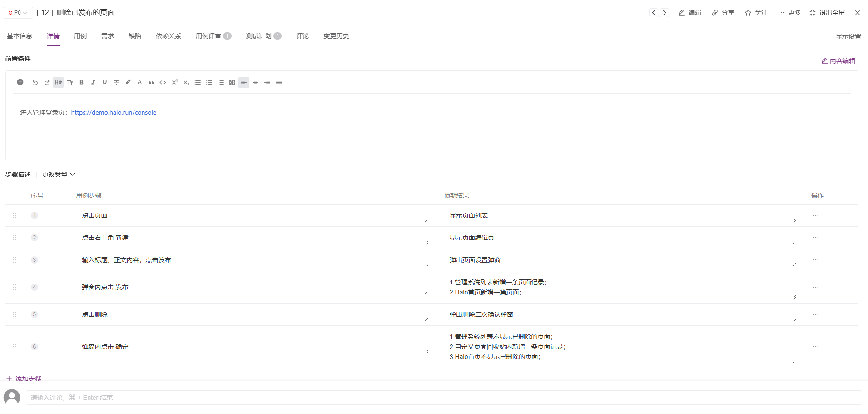Toggle center text alignment
This screenshot has height=414, width=868.
(x=256, y=82)
